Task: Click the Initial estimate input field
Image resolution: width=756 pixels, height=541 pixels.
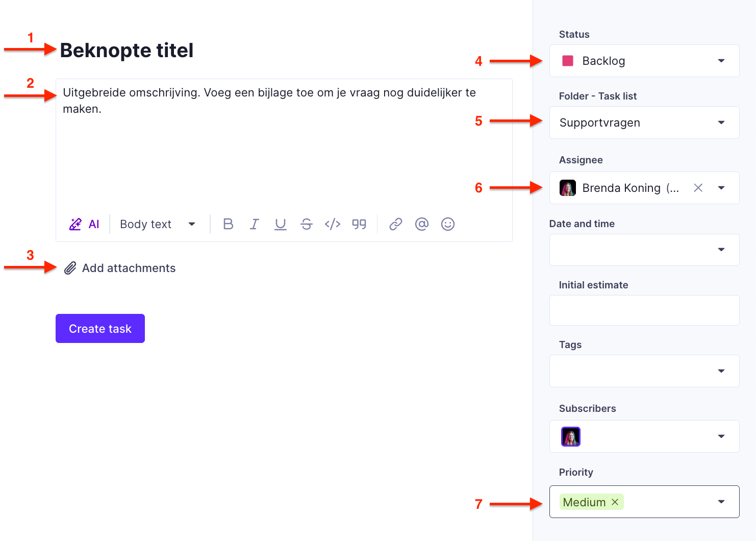Action: tap(644, 310)
